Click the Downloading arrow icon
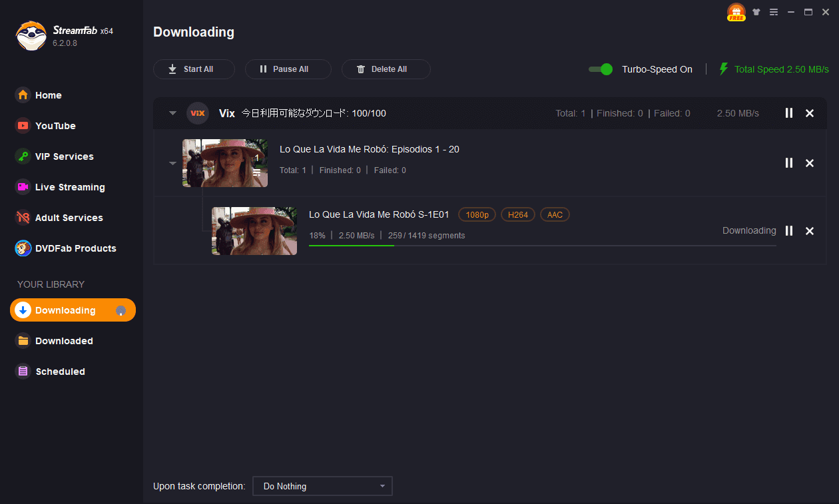839x504 pixels. tap(23, 310)
